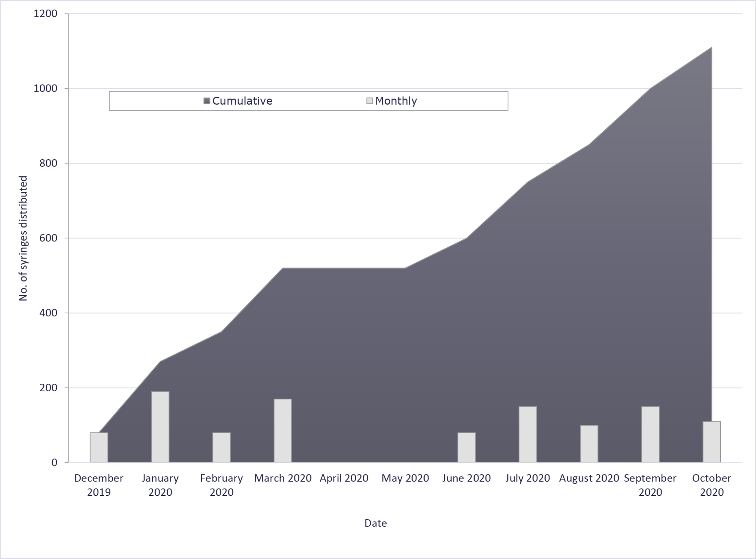
Task: Click the Date axis title
Action: (x=376, y=523)
